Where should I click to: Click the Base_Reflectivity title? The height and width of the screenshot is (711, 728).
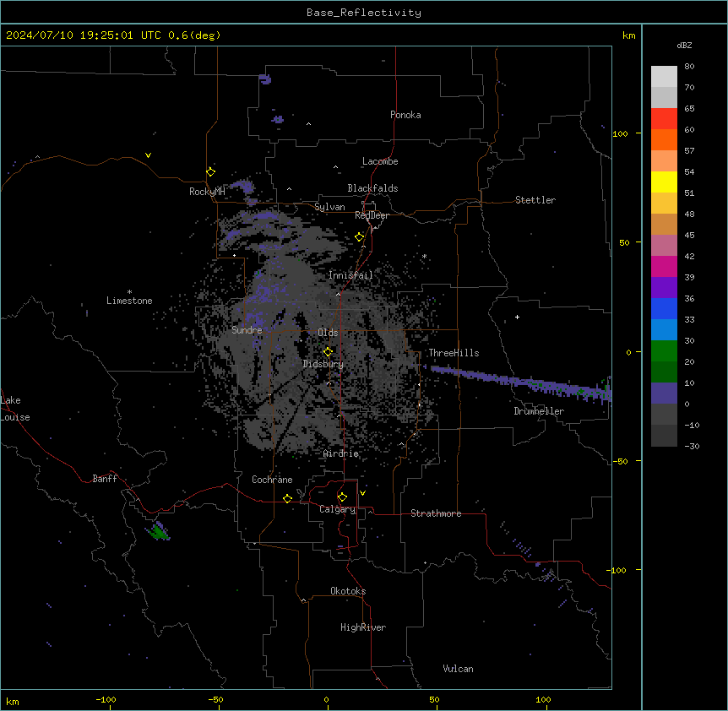[x=364, y=13]
